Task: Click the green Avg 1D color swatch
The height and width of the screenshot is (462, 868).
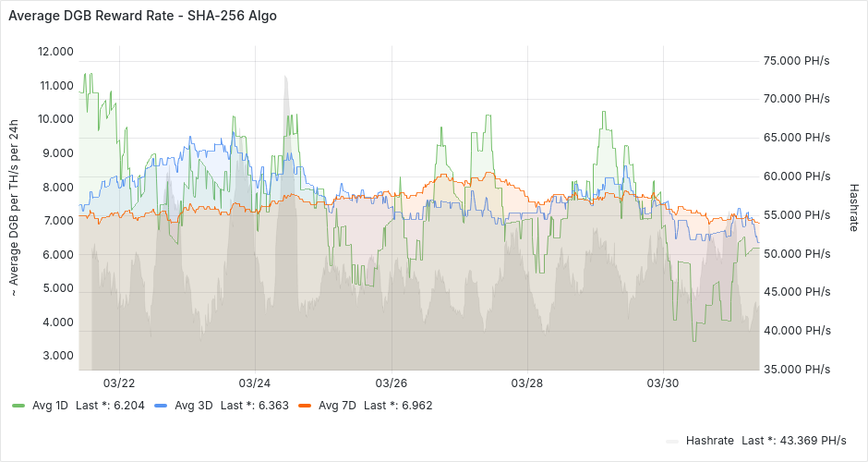Action: pos(18,405)
